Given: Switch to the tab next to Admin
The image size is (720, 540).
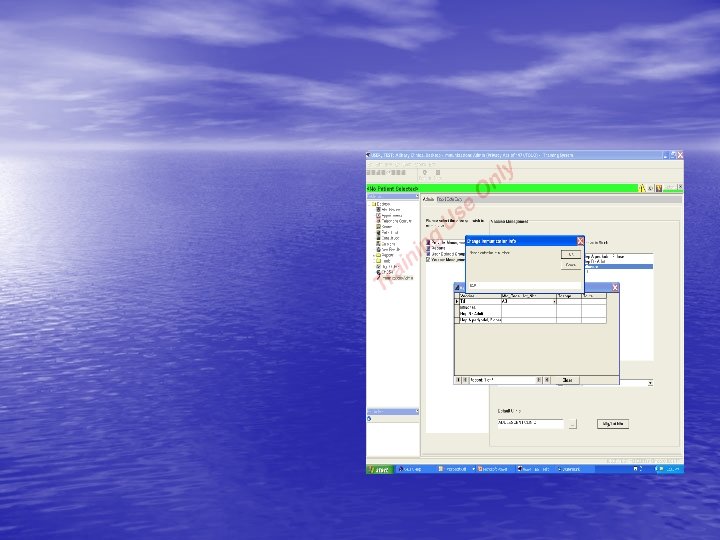Looking at the screenshot, I should tap(449, 199).
